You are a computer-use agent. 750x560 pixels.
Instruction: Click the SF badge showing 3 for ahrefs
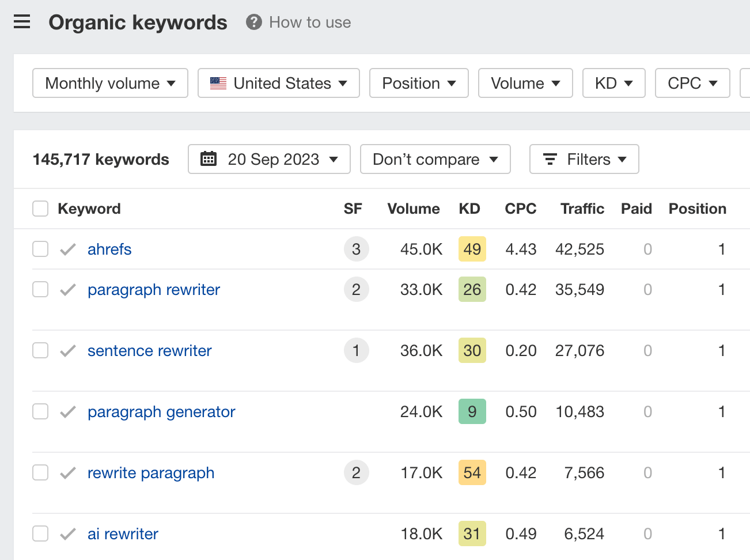click(x=356, y=249)
